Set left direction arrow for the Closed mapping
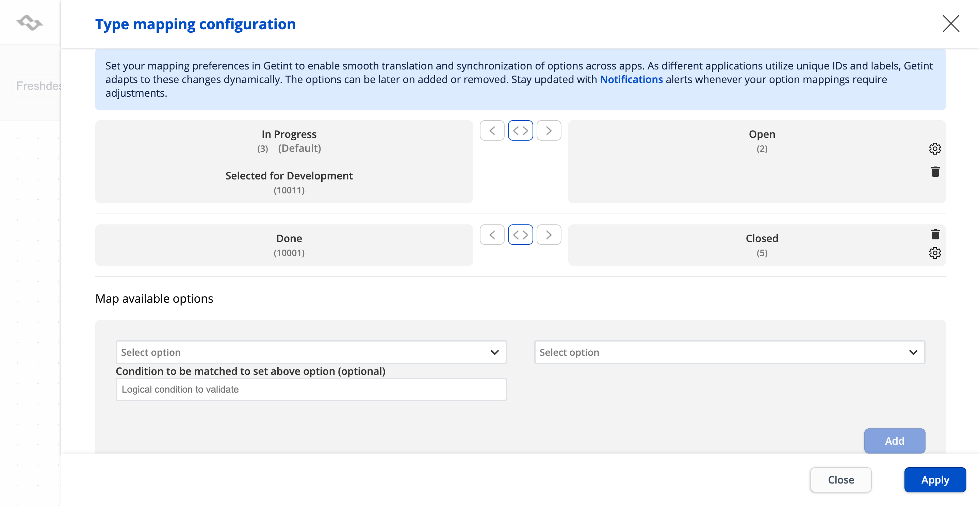This screenshot has width=980, height=506. point(492,235)
